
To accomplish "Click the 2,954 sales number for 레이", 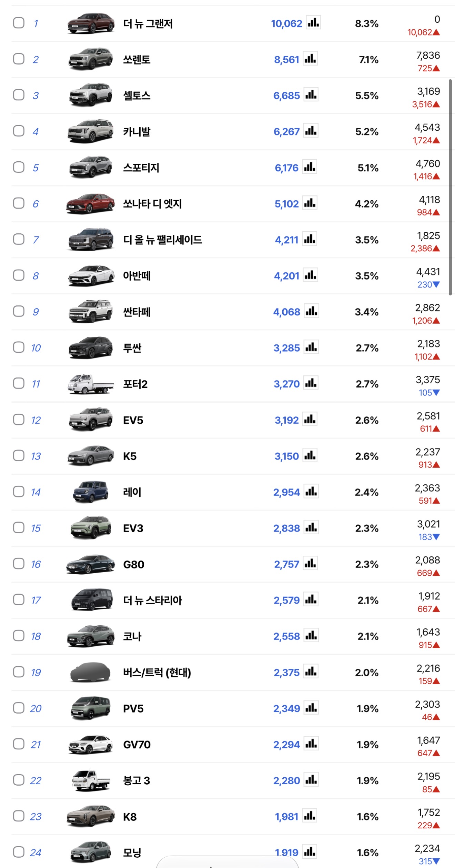I will click(287, 492).
